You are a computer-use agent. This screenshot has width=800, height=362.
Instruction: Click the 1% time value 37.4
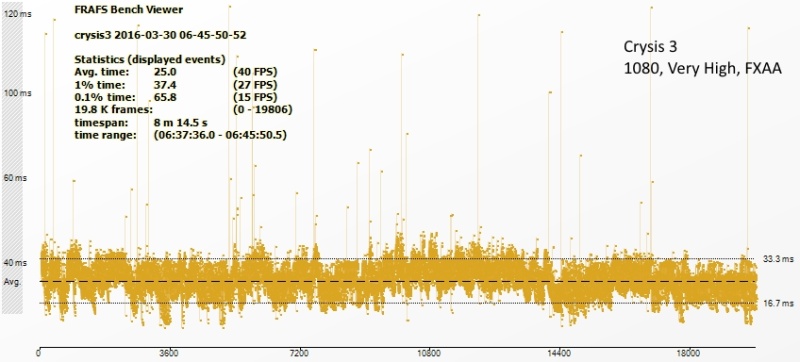click(165, 84)
